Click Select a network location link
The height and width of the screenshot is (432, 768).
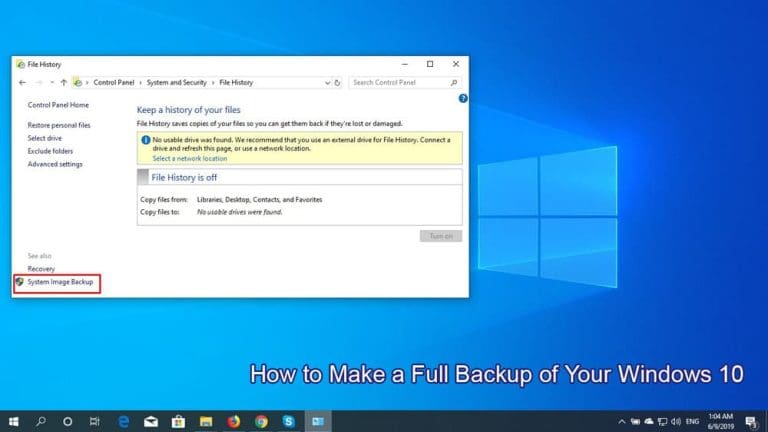189,158
